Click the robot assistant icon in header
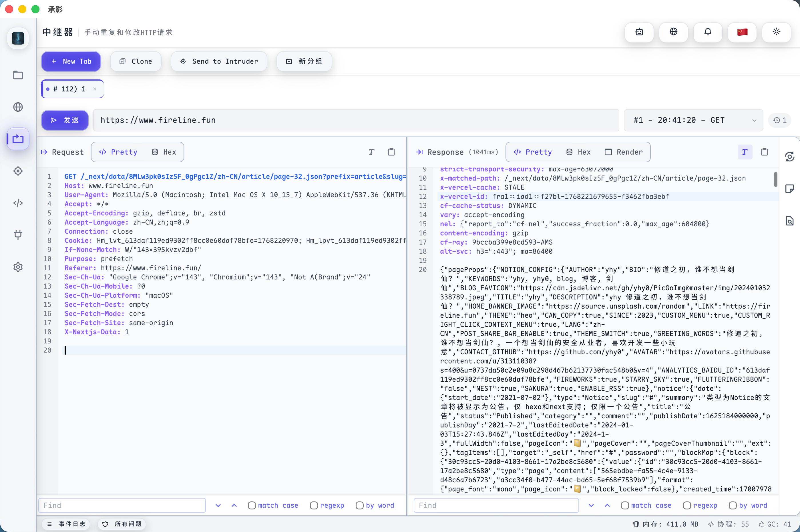 pyautogui.click(x=639, y=32)
